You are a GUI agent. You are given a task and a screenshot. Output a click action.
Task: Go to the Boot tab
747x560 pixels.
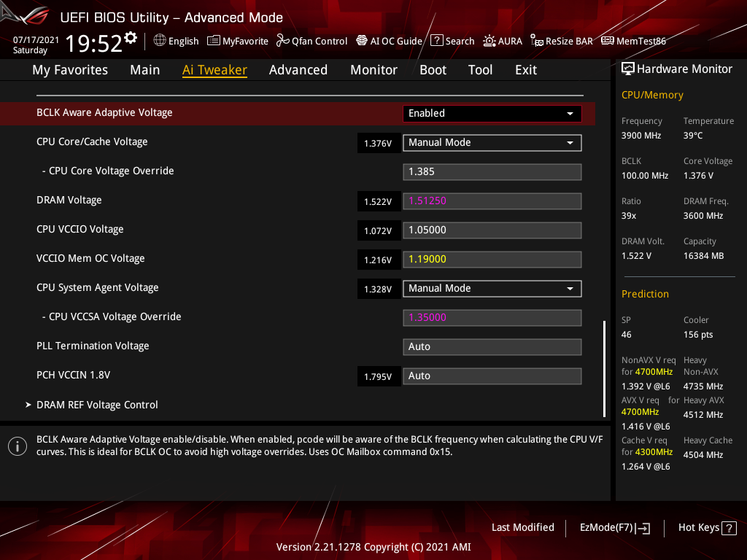433,70
